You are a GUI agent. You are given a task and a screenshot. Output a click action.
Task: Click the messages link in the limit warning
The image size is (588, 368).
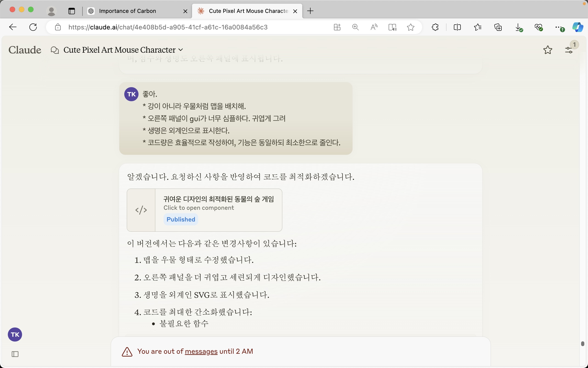[201, 351]
